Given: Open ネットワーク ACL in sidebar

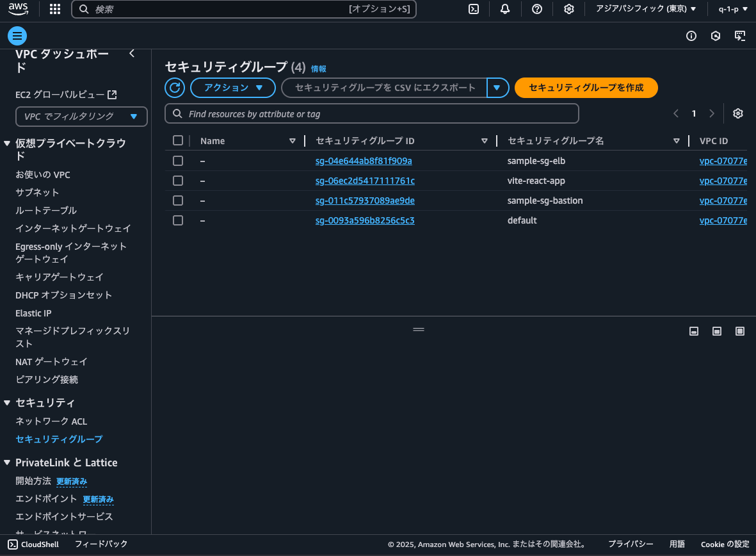Looking at the screenshot, I should 51,421.
